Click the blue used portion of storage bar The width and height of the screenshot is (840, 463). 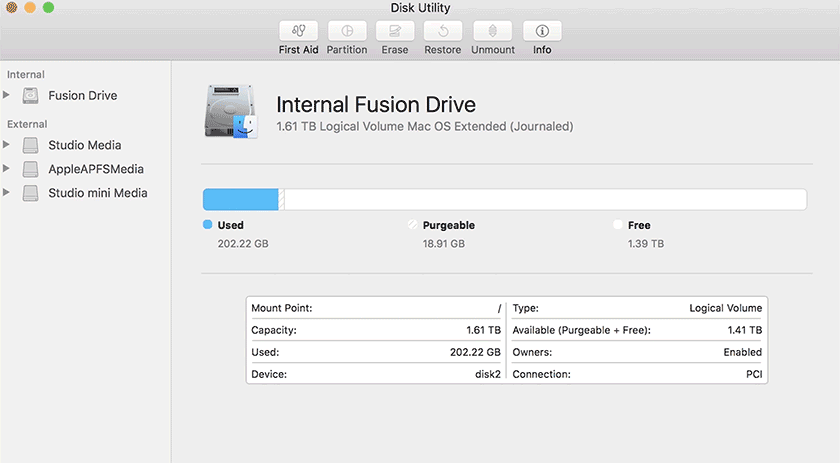[241, 199]
